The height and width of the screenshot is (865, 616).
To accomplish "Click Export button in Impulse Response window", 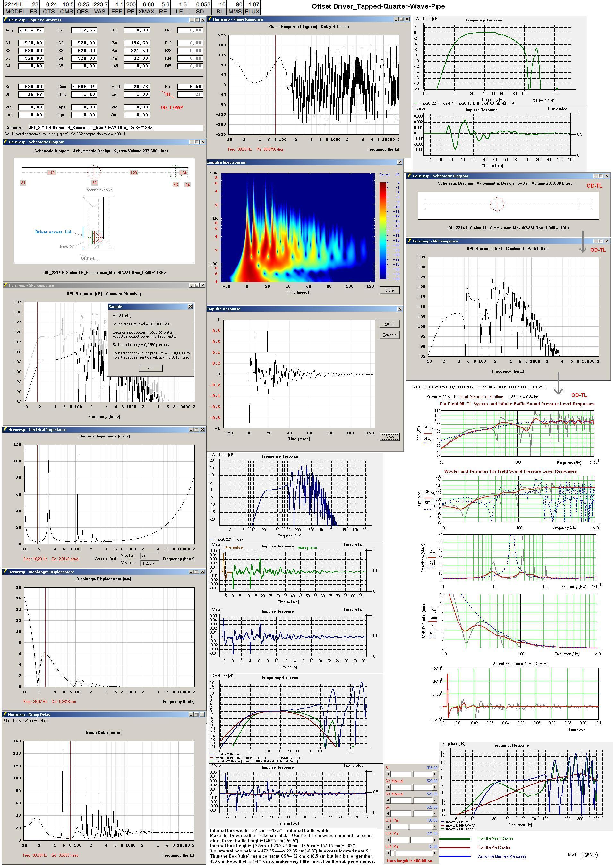I will point(389,324).
